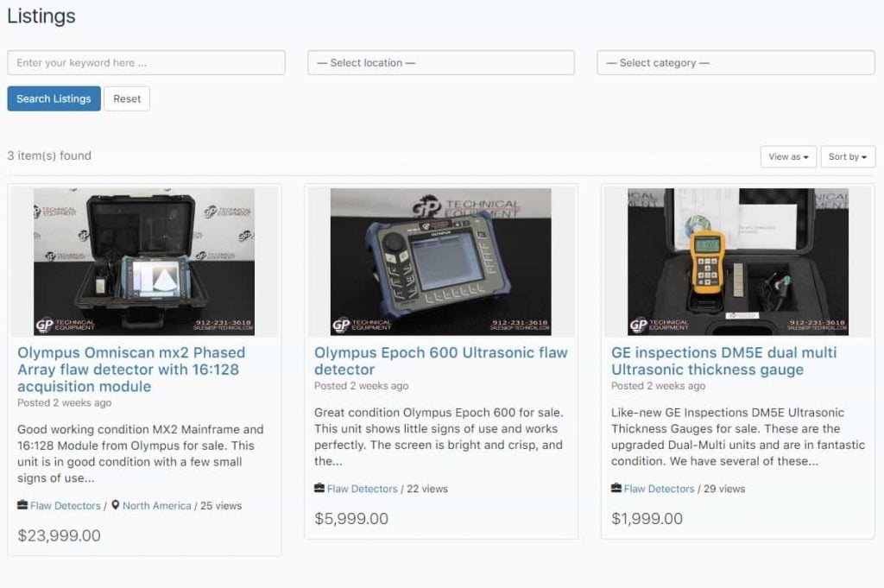Image resolution: width=884 pixels, height=588 pixels.
Task: Open Olympus Omniscan mx2 listing title
Action: coord(131,370)
